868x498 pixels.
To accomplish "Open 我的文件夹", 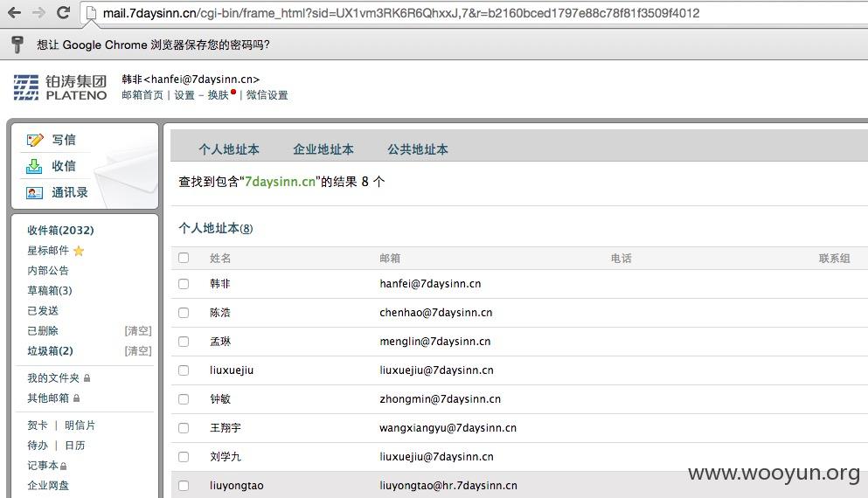I will pyautogui.click(x=53, y=378).
